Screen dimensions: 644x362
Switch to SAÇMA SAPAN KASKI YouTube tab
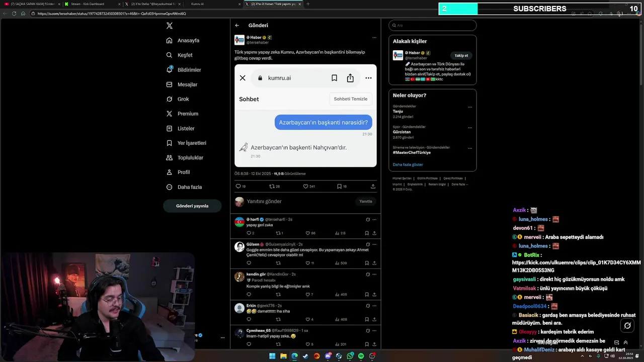(x=31, y=4)
